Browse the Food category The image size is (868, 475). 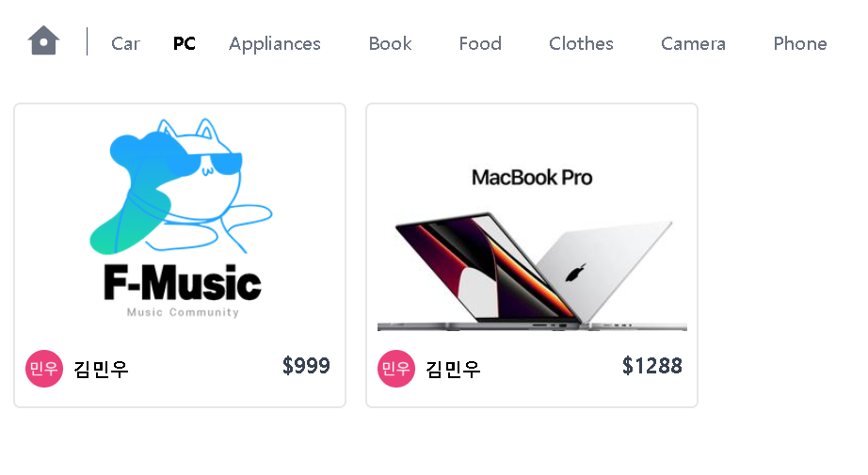(480, 43)
